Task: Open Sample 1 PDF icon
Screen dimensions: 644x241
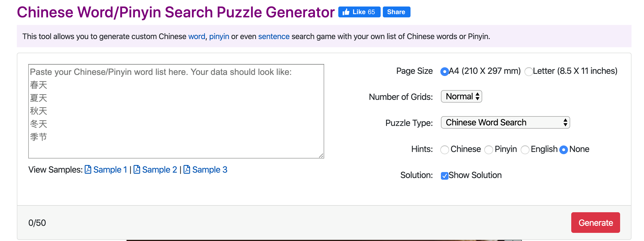Action: [x=88, y=170]
